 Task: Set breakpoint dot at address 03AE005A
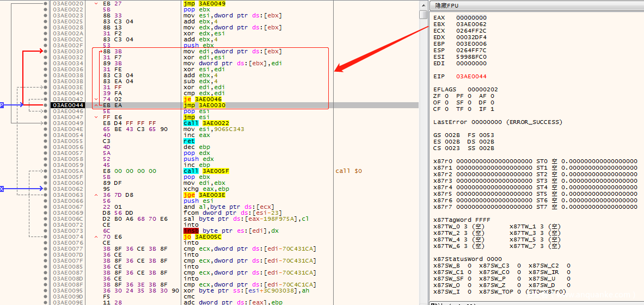[x=45, y=171]
